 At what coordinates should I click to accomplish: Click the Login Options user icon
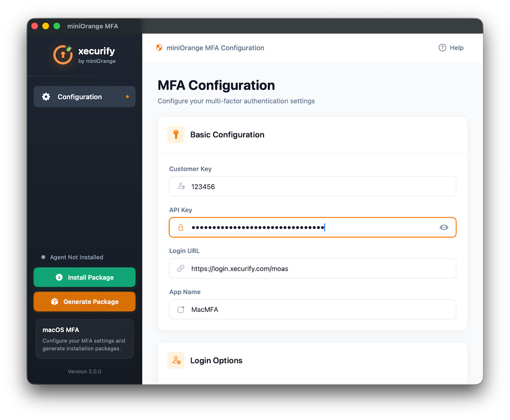(x=176, y=360)
